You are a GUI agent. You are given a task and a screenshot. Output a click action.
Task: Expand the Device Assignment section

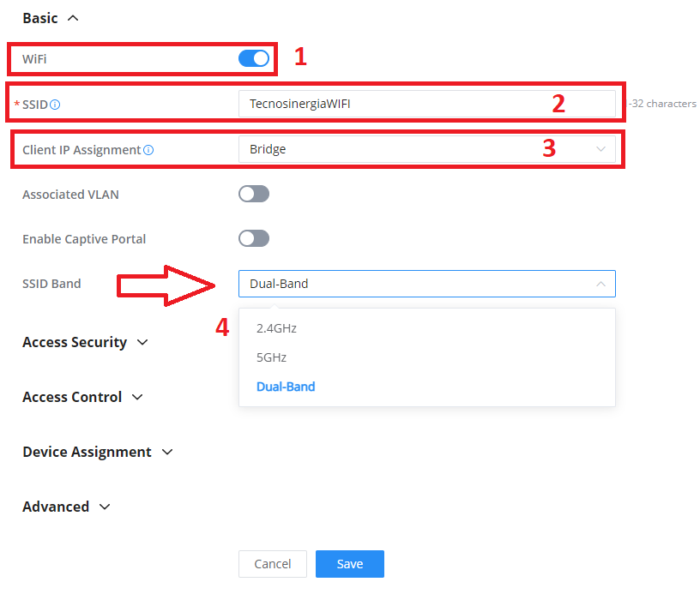[x=98, y=452]
